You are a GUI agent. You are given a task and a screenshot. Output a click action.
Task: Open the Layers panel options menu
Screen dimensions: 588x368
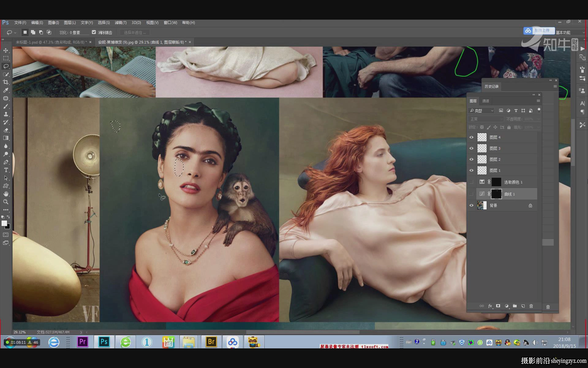coord(538,101)
